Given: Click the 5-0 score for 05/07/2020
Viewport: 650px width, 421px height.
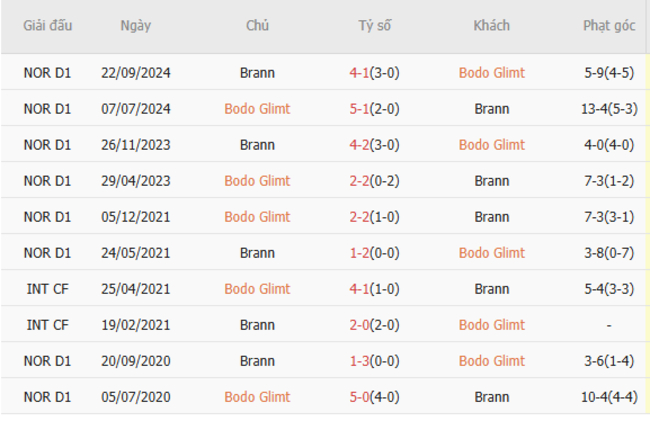Looking at the screenshot, I should (374, 397).
